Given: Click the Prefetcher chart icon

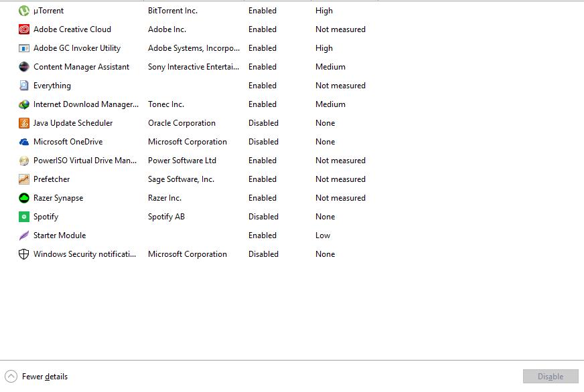Looking at the screenshot, I should pyautogui.click(x=24, y=179).
